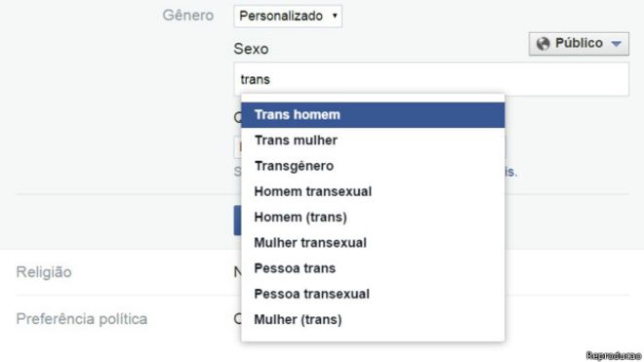The height and width of the screenshot is (362, 644).
Task: Pick the Pessoa trans entry
Action: pos(373,268)
